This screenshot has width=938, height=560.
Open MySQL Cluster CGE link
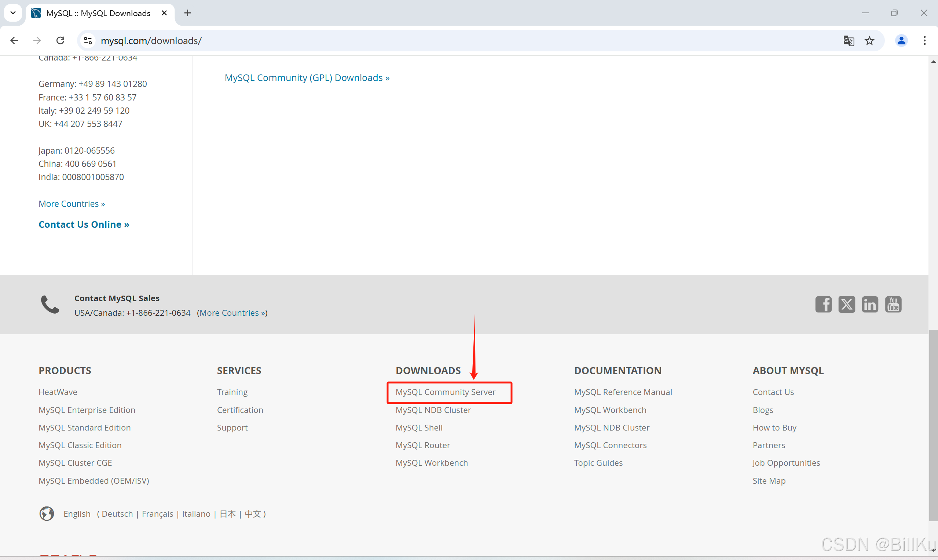(75, 463)
